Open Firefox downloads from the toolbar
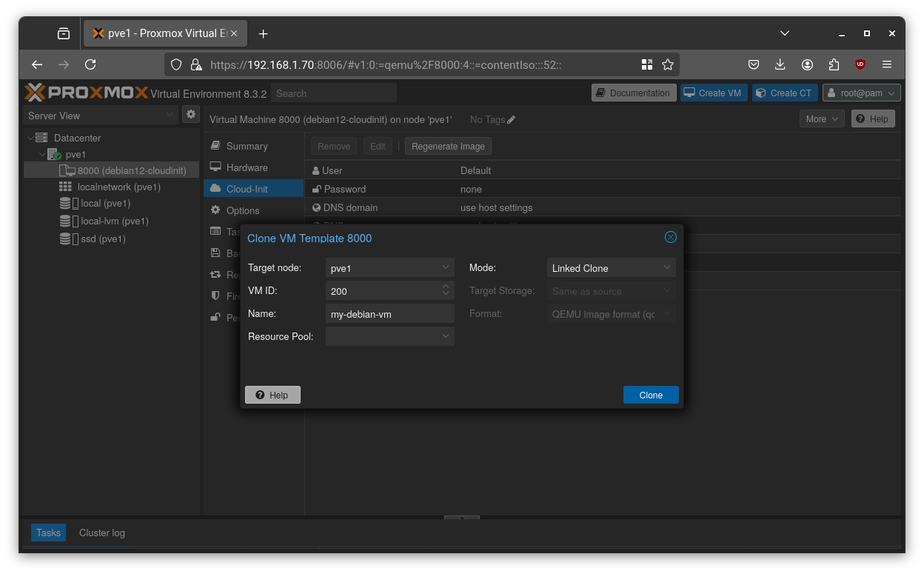This screenshot has width=924, height=574. (x=780, y=64)
